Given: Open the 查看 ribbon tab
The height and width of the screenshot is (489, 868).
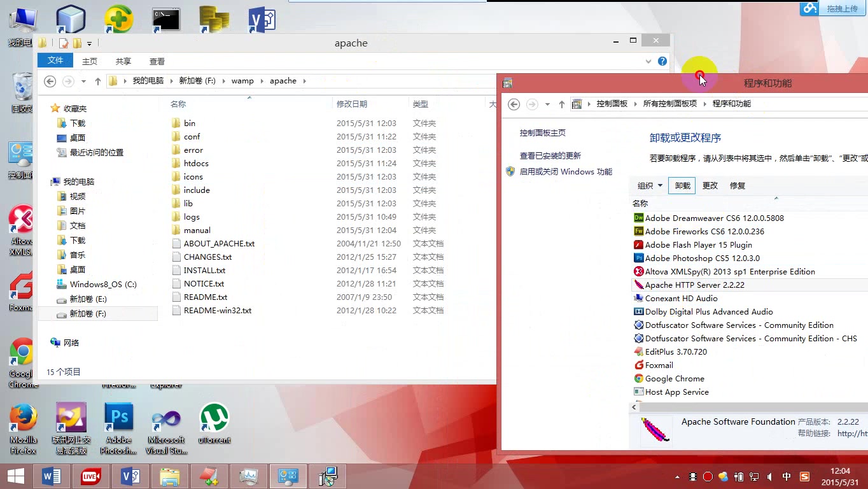Looking at the screenshot, I should [x=157, y=61].
